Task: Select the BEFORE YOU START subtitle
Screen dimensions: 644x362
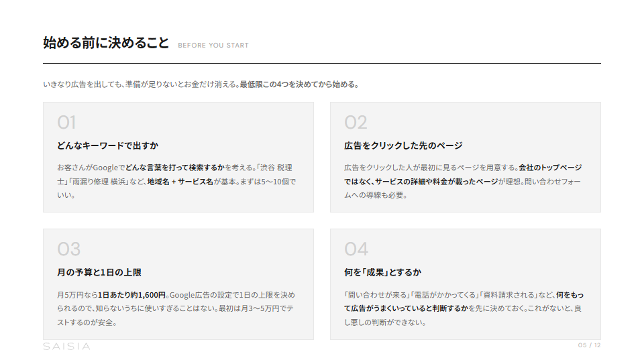Action: (x=213, y=46)
